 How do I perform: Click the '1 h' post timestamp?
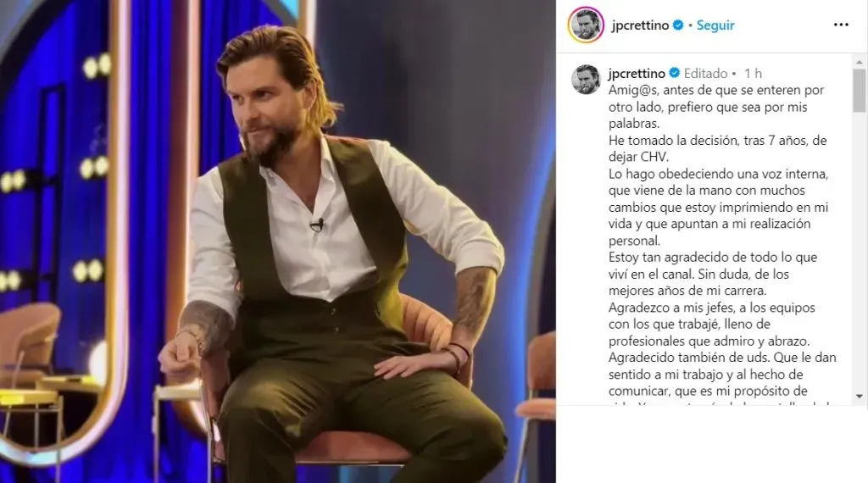(x=753, y=73)
